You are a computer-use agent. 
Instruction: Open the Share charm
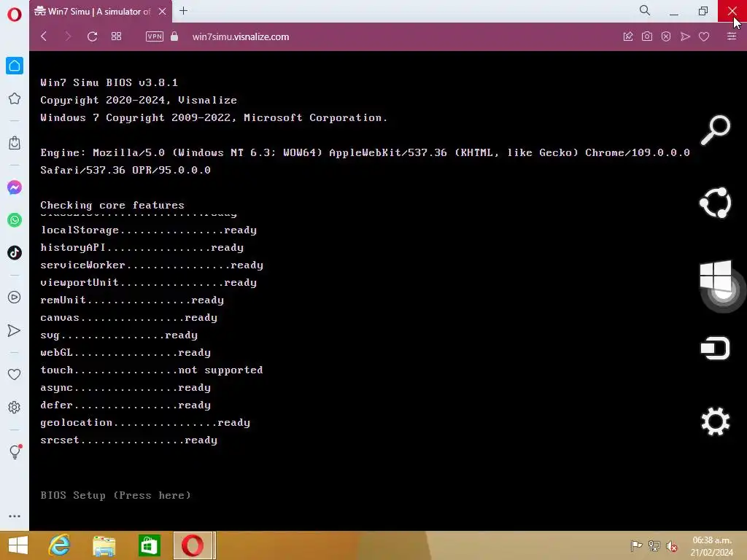(715, 203)
